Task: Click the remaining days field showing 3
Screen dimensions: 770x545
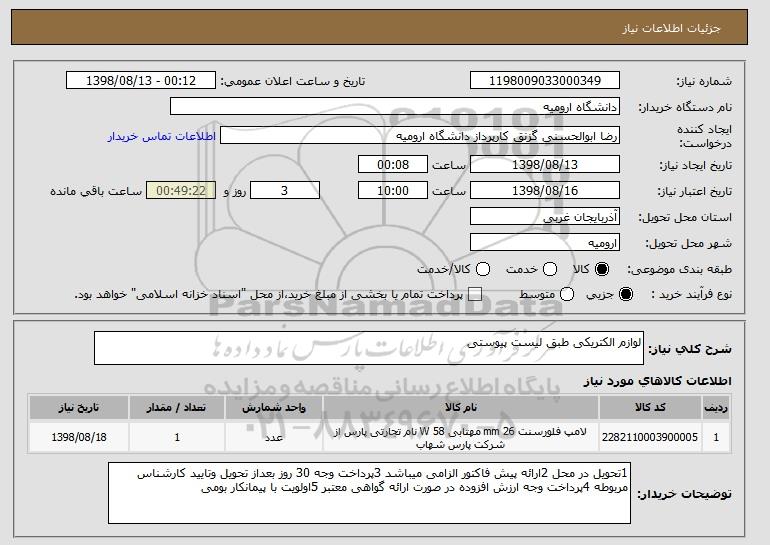Action: tap(285, 191)
